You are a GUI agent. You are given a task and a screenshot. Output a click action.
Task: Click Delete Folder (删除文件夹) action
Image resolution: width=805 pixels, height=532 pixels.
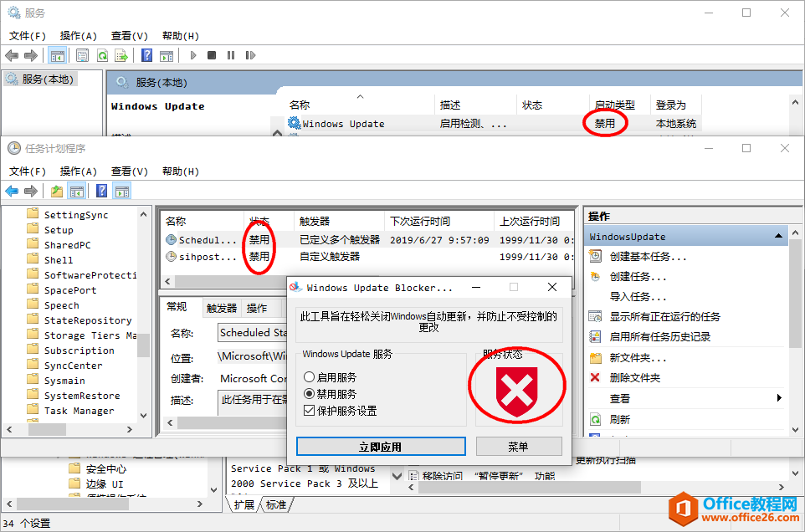tap(635, 378)
